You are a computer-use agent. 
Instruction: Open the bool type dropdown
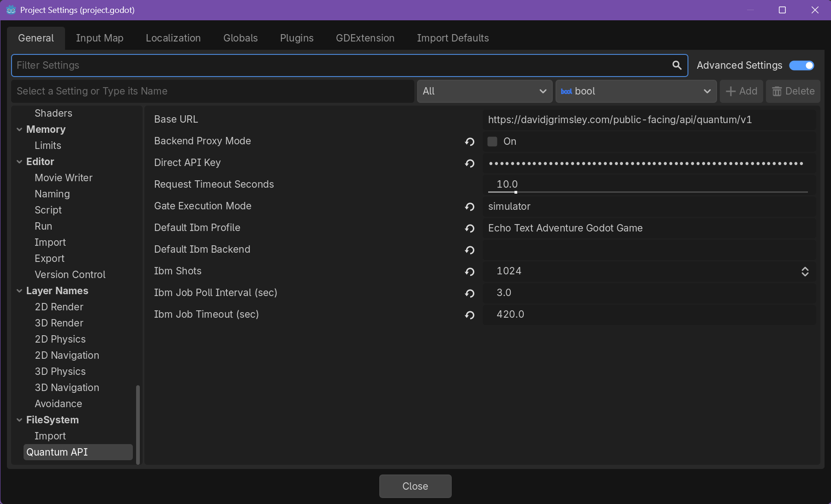(x=636, y=91)
